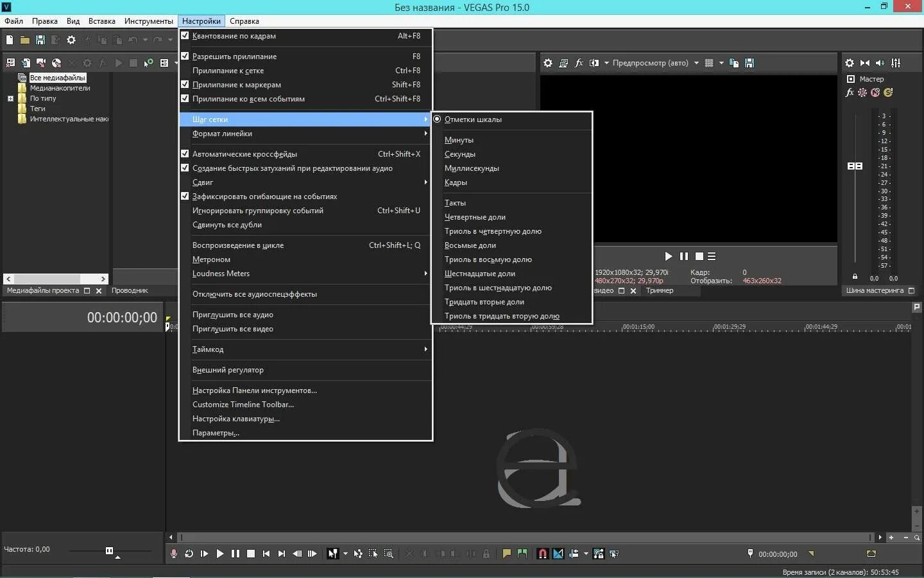
Task: Expand Loudness Meters submenu
Action: coord(305,274)
